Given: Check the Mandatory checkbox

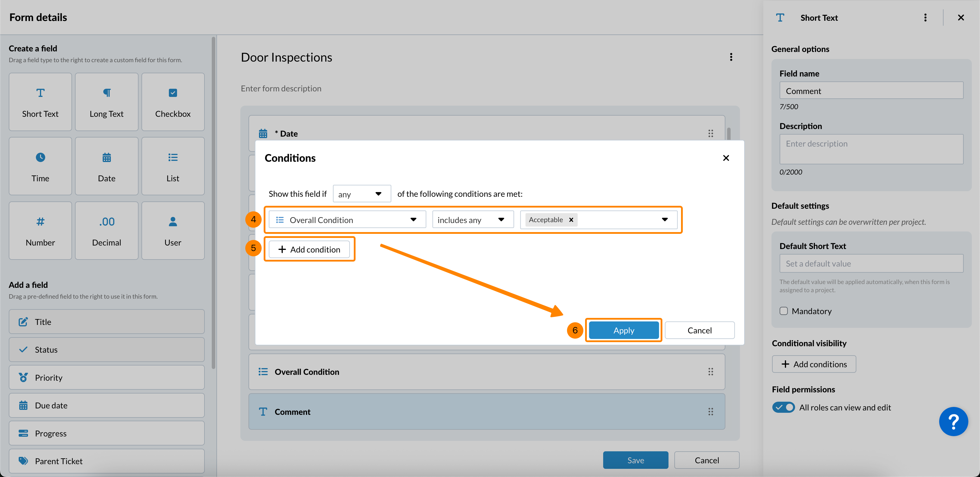Looking at the screenshot, I should coord(784,311).
